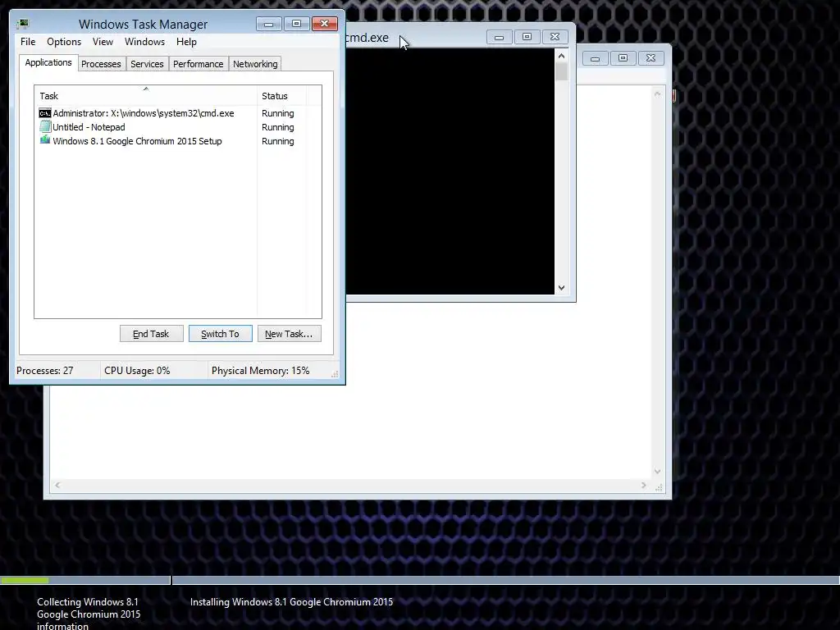Open the Windows menu
This screenshot has width=840, height=630.
(144, 42)
